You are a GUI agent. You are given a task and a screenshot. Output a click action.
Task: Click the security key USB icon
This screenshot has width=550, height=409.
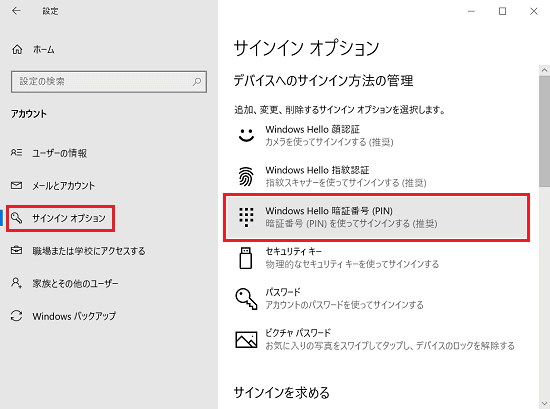(246, 258)
